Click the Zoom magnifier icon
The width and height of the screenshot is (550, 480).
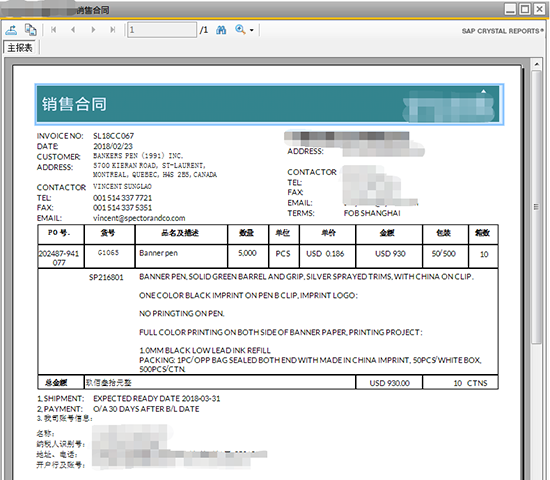240,30
